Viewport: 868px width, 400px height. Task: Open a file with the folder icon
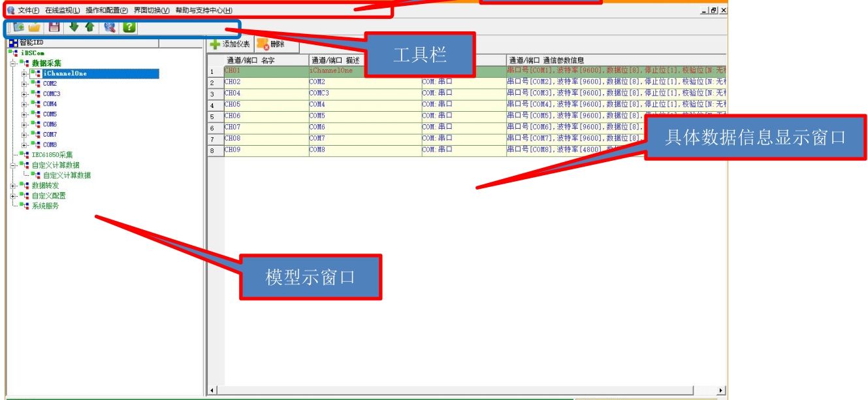click(x=35, y=27)
